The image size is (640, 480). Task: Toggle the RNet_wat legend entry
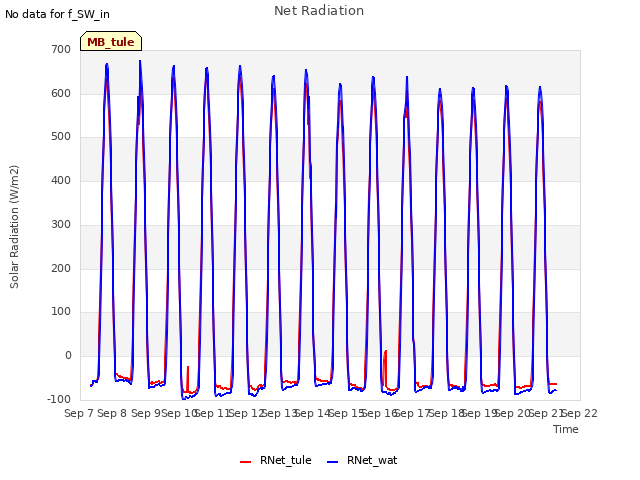point(362,460)
